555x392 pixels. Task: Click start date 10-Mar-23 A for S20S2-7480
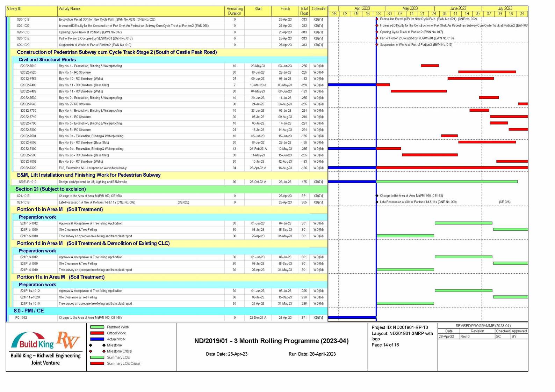(258, 85)
